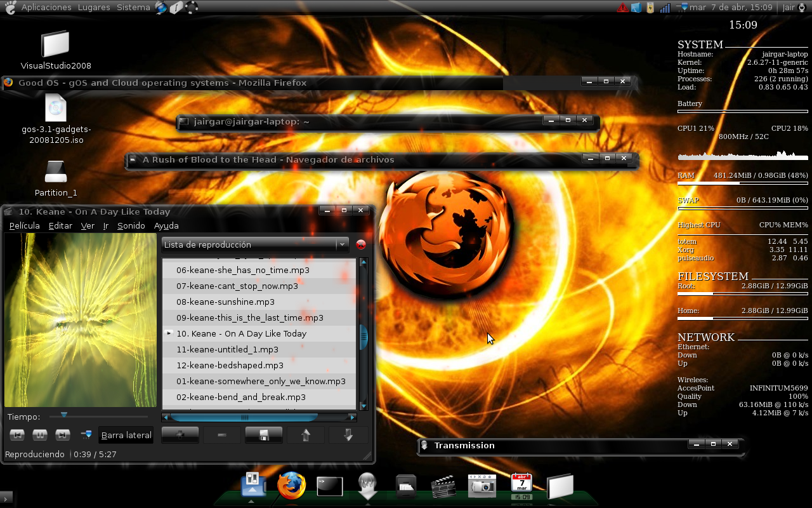Image resolution: width=812 pixels, height=508 pixels.
Task: Open the Editar menu
Action: [60, 225]
